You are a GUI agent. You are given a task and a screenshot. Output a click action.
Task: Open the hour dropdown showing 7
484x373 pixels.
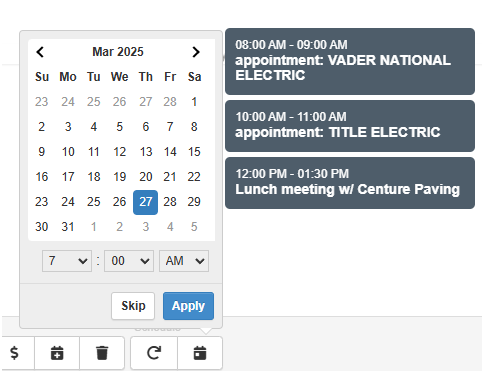click(67, 261)
